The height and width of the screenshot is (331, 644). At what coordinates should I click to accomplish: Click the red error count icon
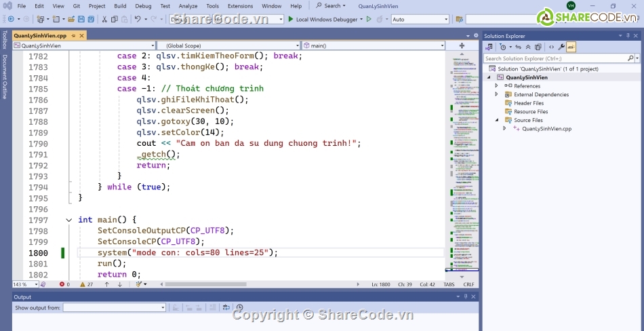click(62, 284)
